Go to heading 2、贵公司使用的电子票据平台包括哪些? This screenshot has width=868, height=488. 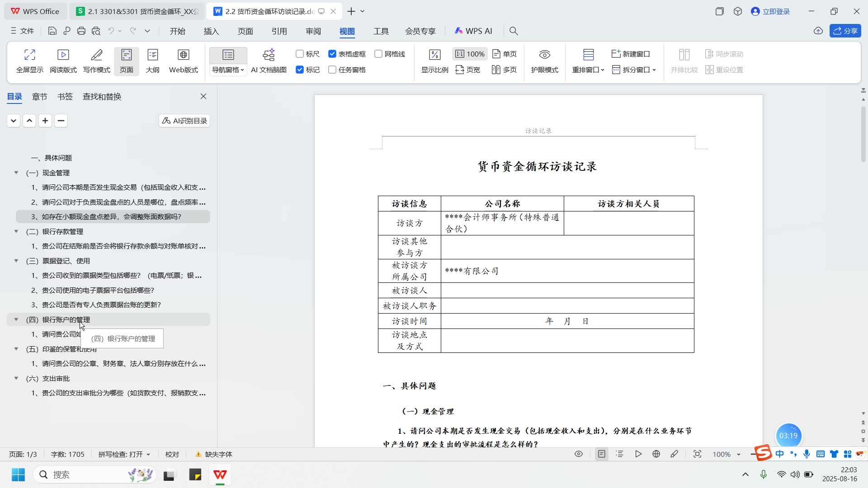(x=93, y=290)
